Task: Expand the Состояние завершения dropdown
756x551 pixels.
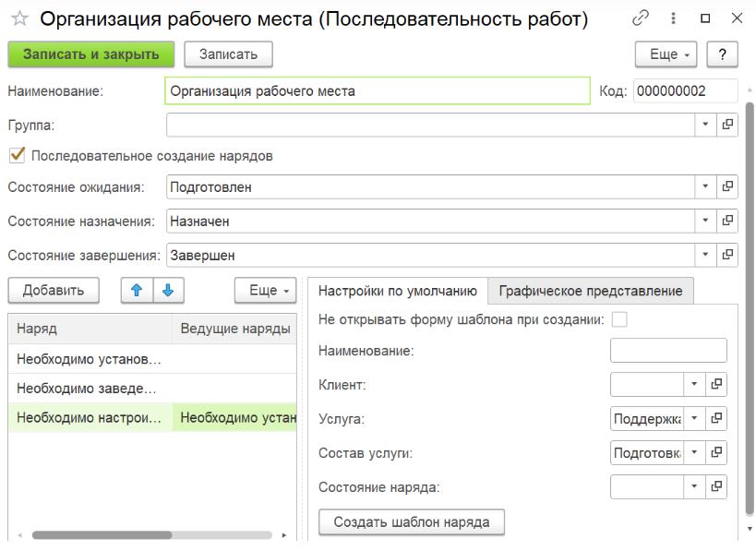Action: tap(705, 255)
